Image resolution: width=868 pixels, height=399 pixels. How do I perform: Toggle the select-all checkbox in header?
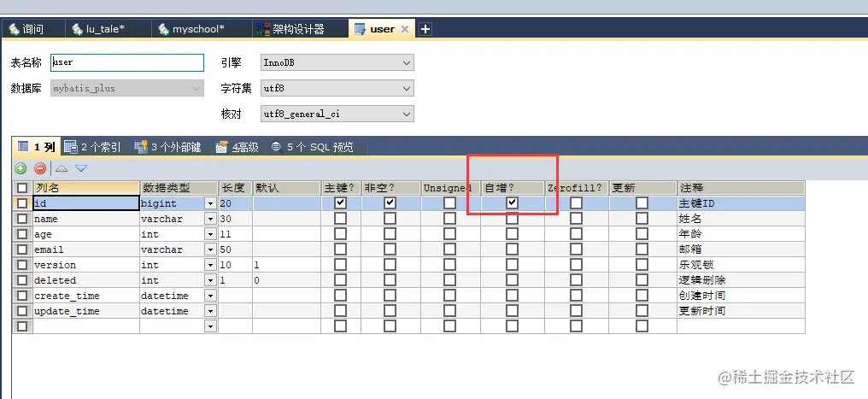point(21,188)
